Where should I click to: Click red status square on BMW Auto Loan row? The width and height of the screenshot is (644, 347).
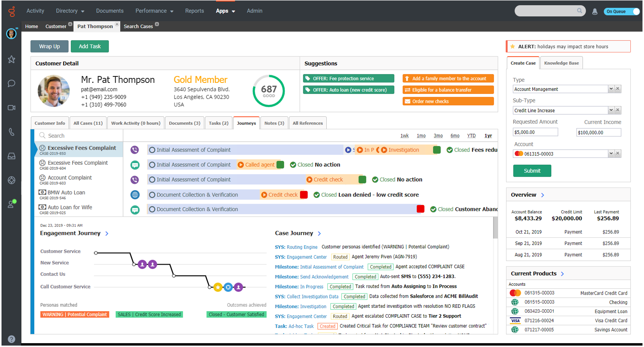pos(304,195)
